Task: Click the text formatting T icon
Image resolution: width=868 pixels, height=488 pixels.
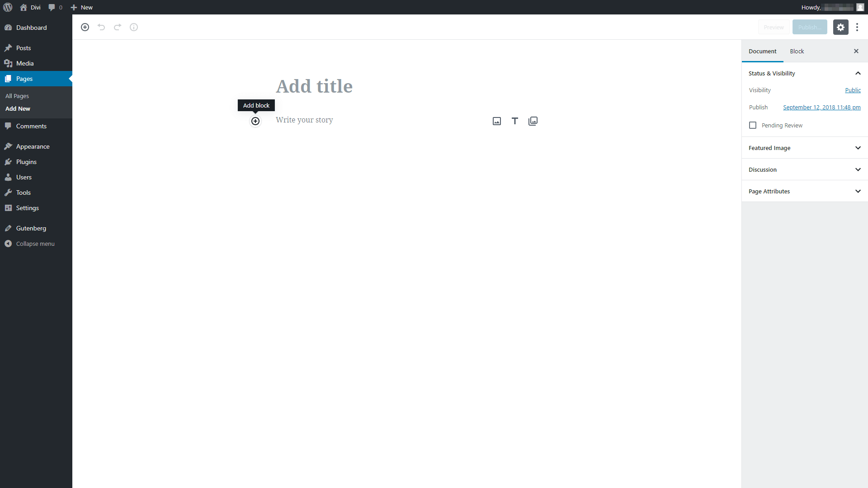Action: (515, 120)
